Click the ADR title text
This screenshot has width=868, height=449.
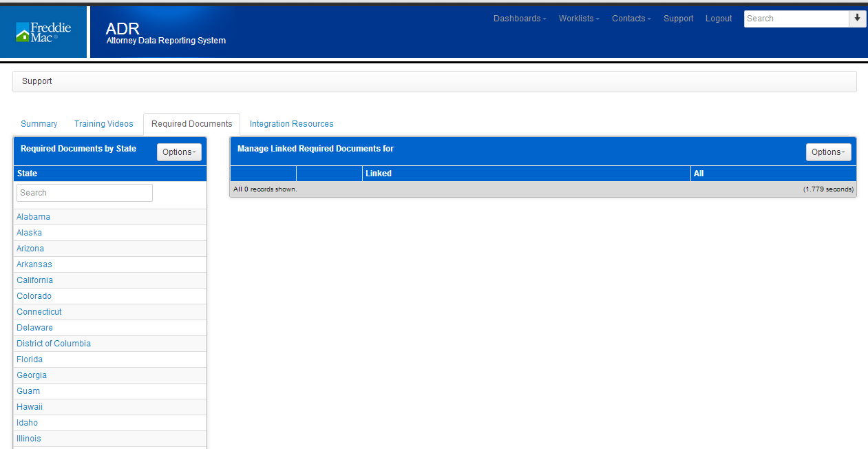tap(123, 28)
